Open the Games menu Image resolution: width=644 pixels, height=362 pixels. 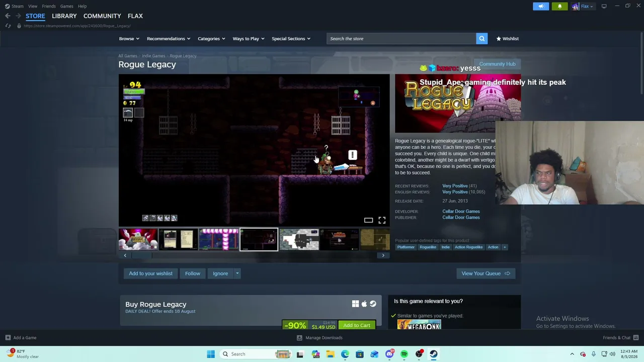[66, 6]
